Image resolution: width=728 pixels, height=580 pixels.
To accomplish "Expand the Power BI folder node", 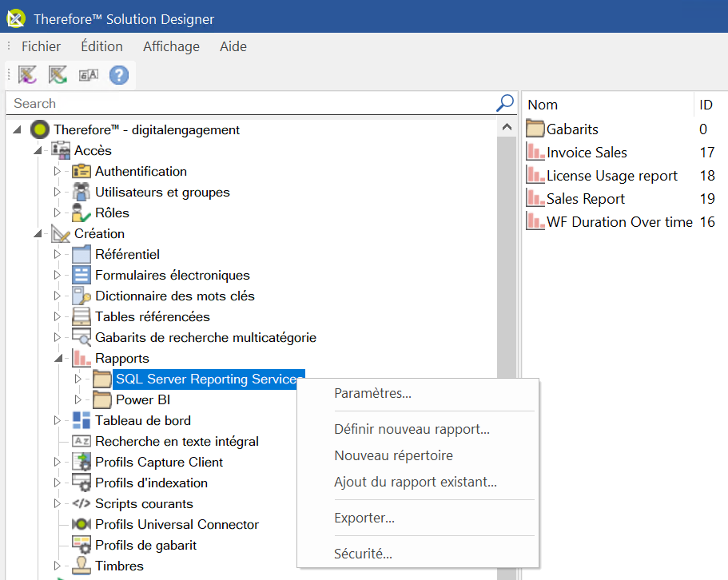I will (78, 399).
